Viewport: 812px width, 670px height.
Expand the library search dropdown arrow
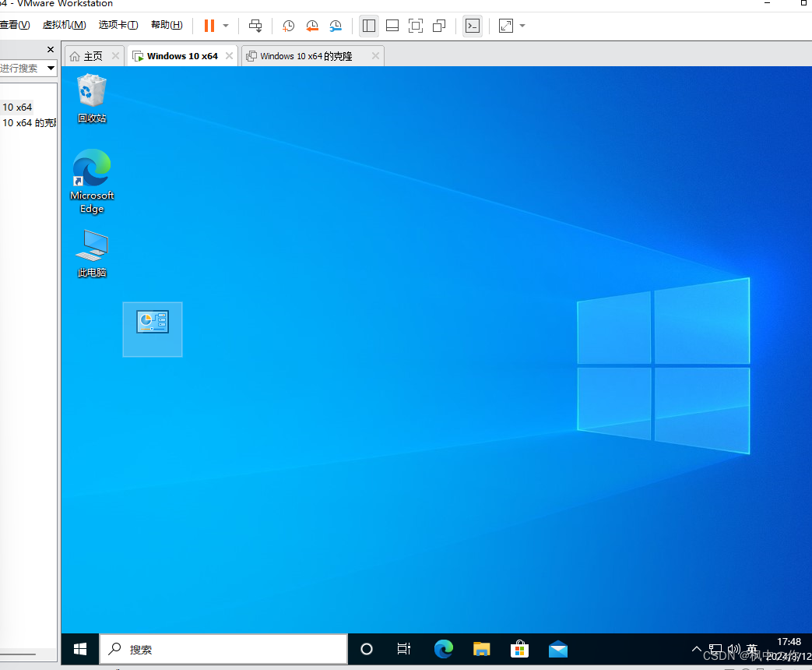50,69
